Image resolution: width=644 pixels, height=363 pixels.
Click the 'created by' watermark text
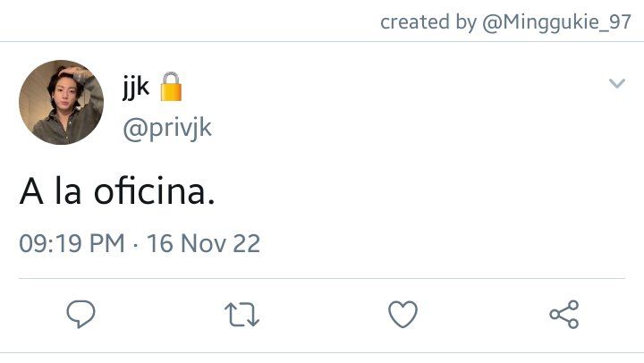428,22
